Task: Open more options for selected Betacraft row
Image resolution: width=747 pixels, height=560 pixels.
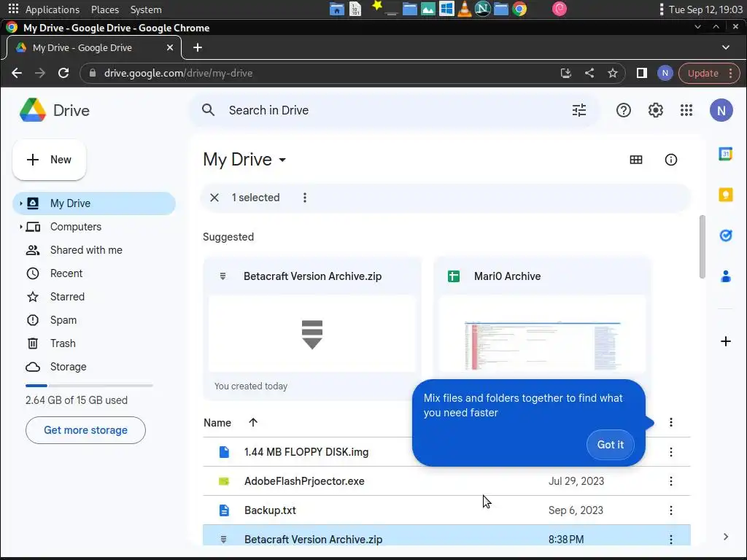Action: coord(671,540)
